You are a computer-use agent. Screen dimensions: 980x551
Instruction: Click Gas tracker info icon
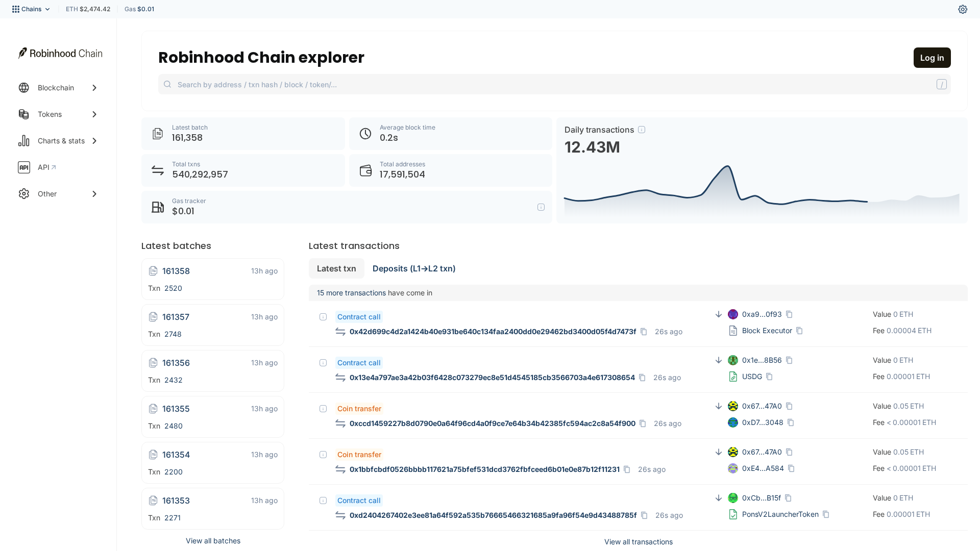(x=541, y=207)
